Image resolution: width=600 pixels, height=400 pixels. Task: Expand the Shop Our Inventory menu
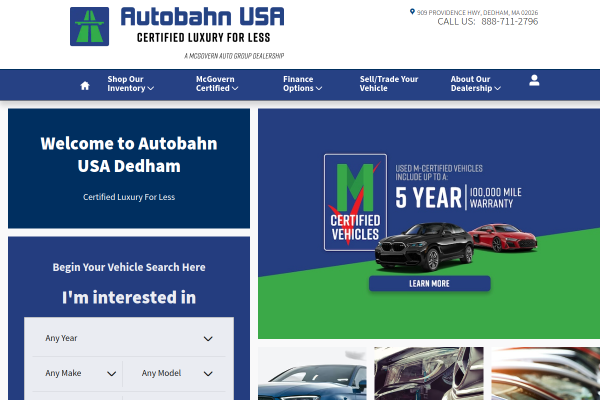click(130, 84)
